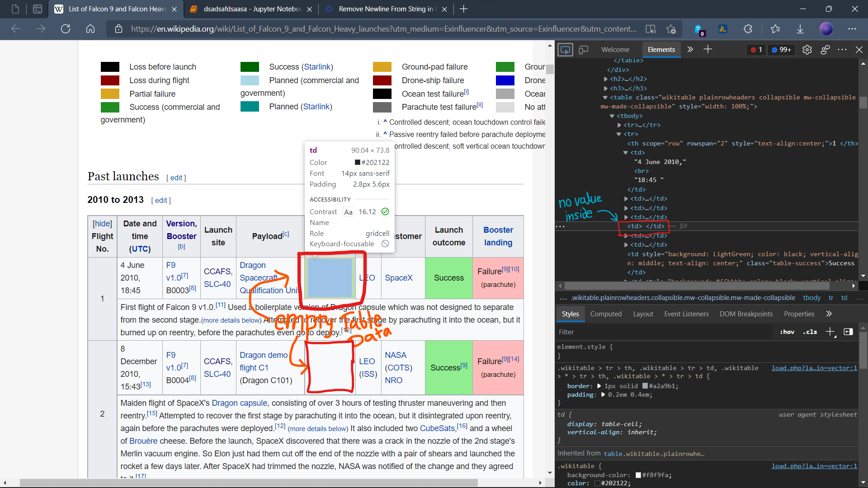Add this page to favorites

pos(671,29)
